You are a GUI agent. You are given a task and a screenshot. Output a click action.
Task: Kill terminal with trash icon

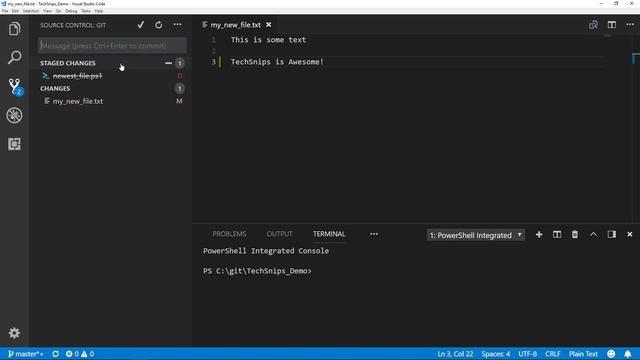pos(575,235)
